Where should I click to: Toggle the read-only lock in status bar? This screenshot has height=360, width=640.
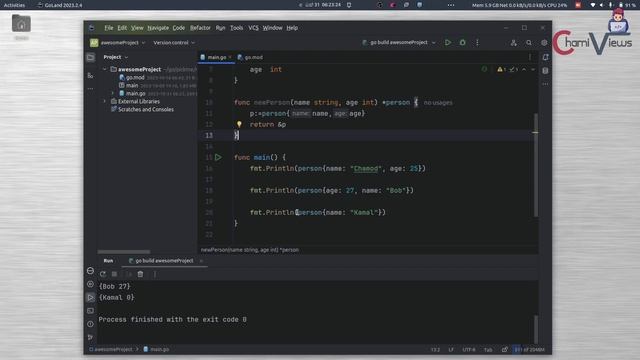coord(504,349)
